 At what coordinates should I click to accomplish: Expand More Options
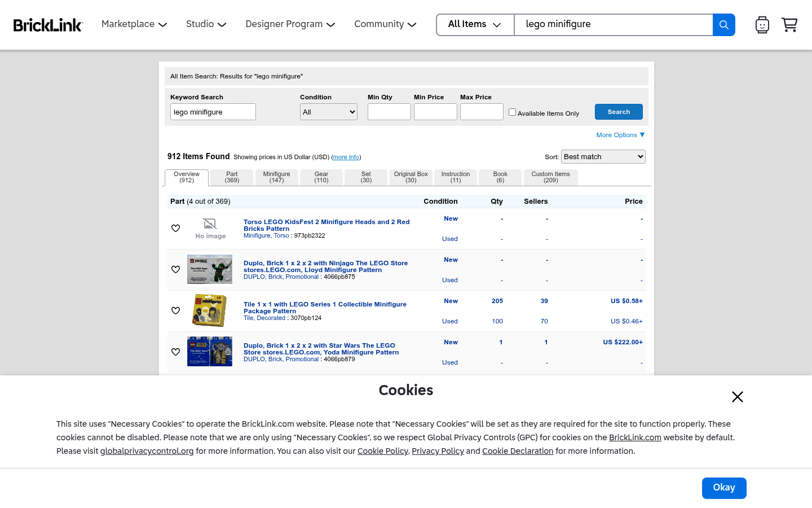coord(620,135)
